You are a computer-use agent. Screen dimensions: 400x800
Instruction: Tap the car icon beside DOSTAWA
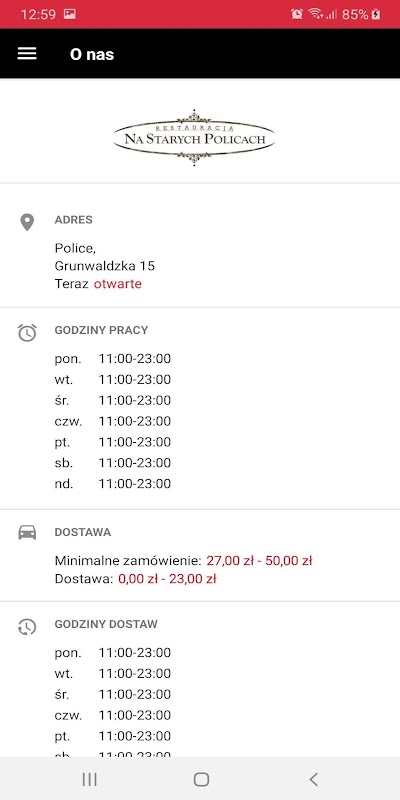click(x=27, y=532)
